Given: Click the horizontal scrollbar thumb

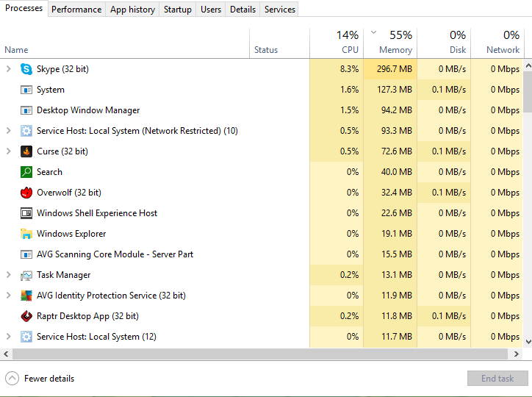Looking at the screenshot, I should 260,354.
